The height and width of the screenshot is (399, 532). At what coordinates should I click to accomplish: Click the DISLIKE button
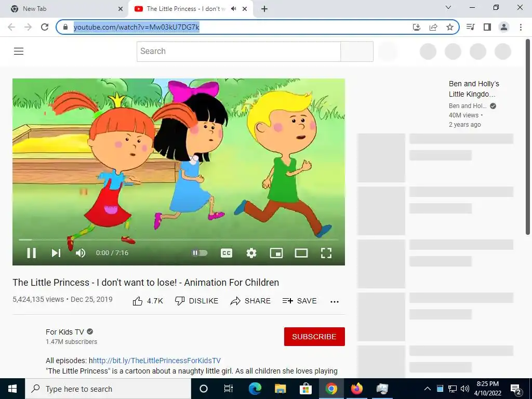pos(196,301)
